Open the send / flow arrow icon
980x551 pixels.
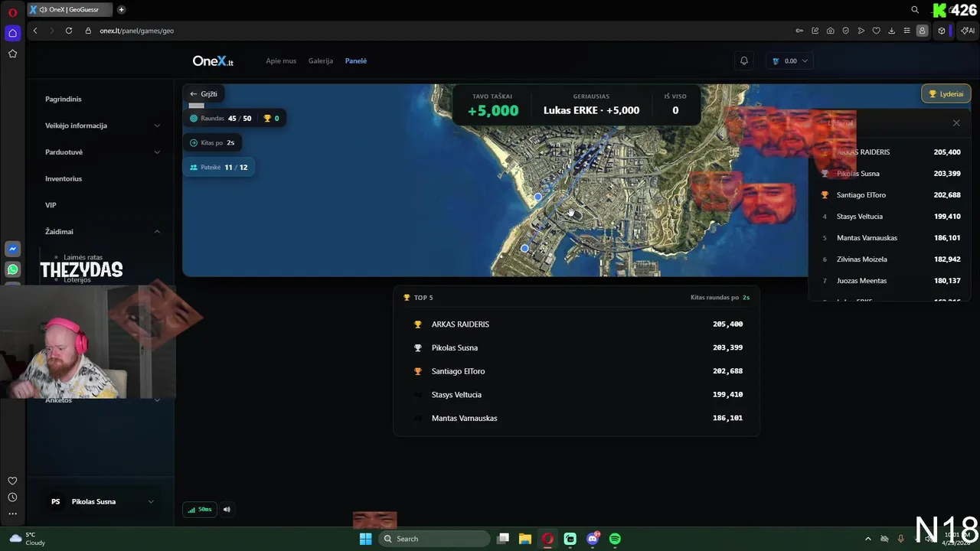pos(861,31)
